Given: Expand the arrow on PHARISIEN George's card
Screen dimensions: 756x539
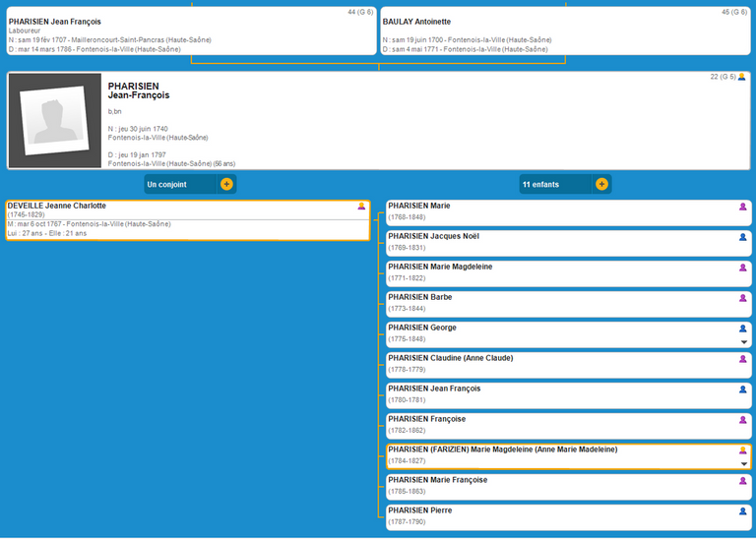Looking at the screenshot, I should [743, 341].
